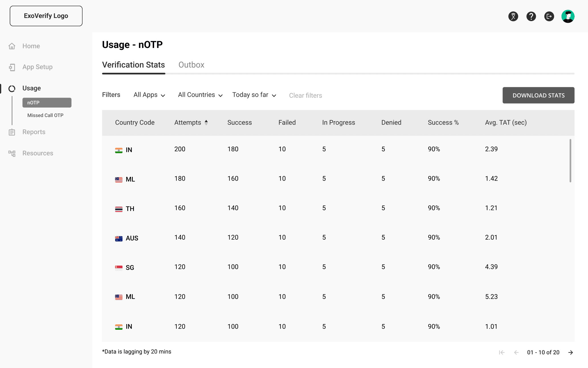
Task: Click the Reports clipboard icon
Action: [x=12, y=132]
